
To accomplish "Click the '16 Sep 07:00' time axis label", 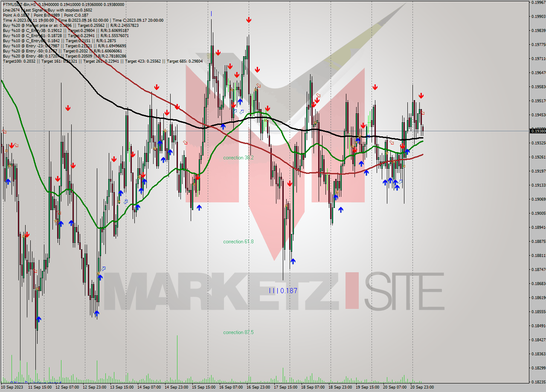I will click(x=231, y=387).
